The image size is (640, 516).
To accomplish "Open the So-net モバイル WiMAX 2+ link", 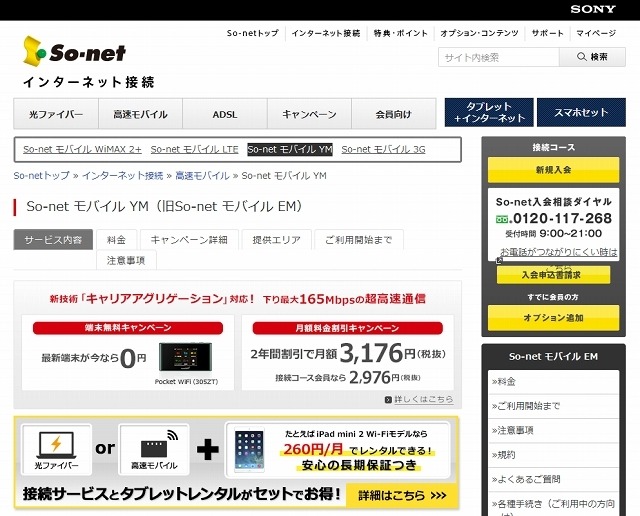I will tap(82, 149).
